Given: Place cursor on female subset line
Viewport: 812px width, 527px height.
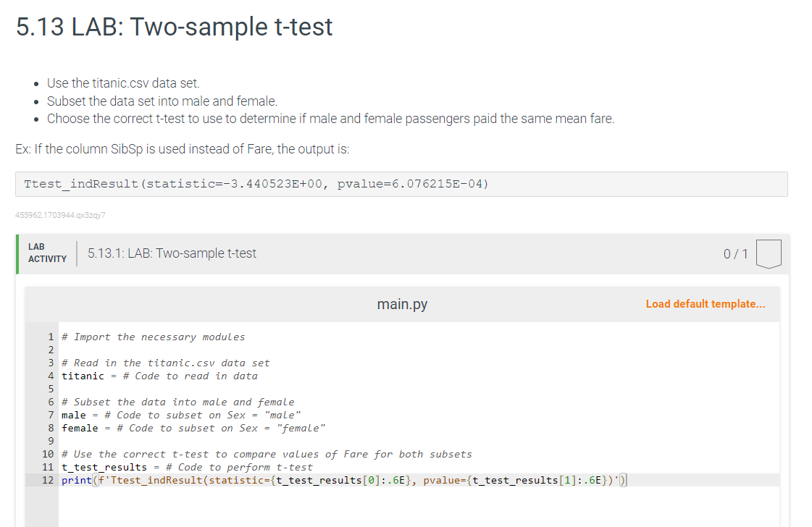Looking at the screenshot, I should (x=193, y=429).
